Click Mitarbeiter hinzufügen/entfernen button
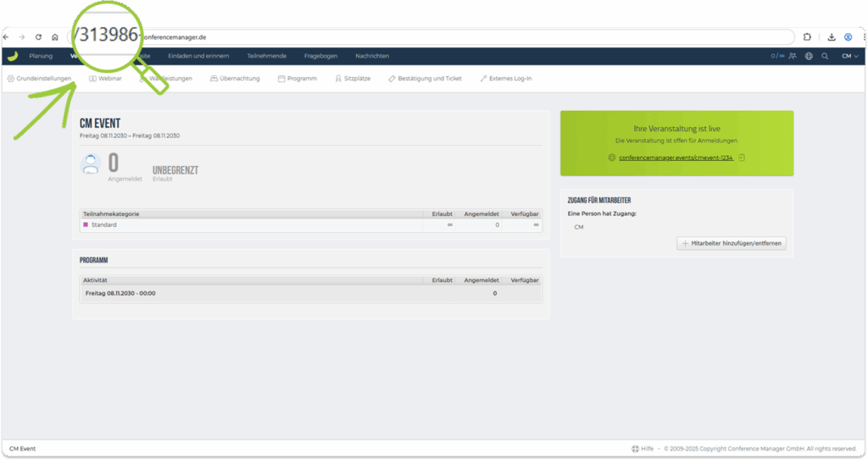This screenshot has height=460, width=868. tap(732, 243)
